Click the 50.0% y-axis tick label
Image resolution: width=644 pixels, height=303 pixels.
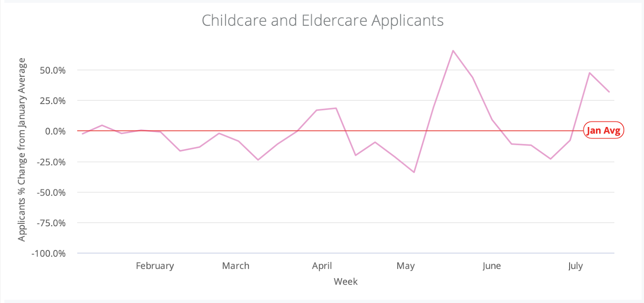coord(52,70)
